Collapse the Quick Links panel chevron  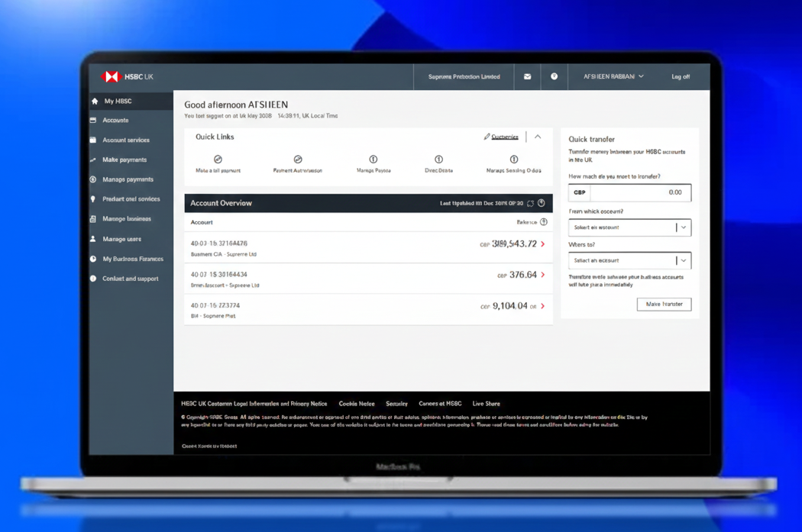538,137
